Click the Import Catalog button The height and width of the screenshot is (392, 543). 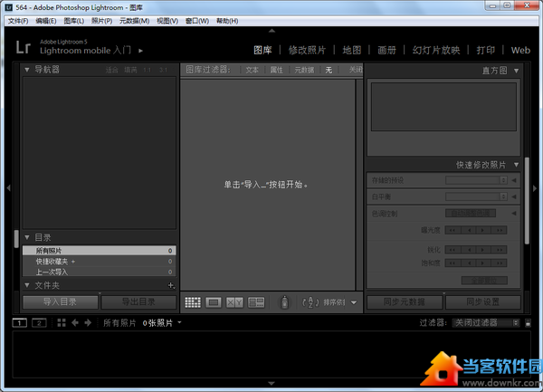(61, 302)
